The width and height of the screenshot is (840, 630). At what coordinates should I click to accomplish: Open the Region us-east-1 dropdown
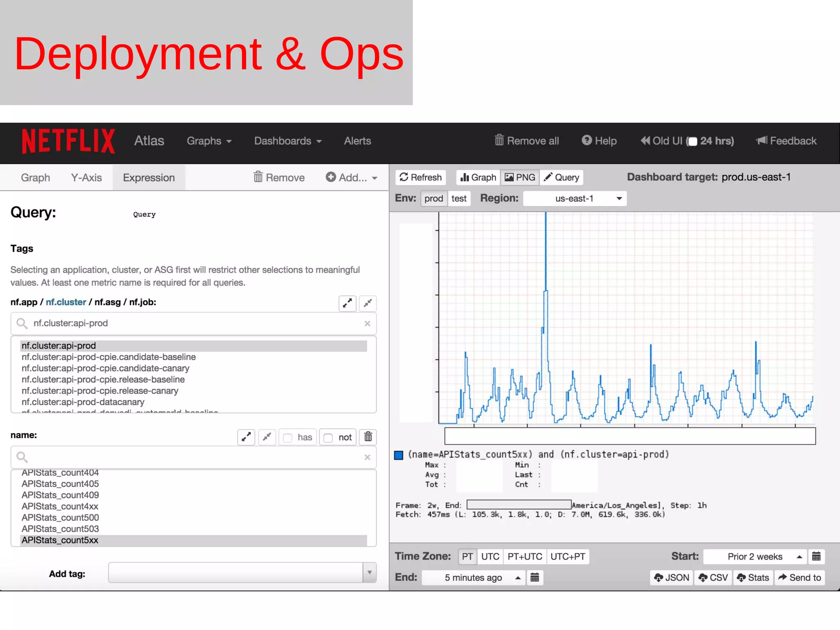coord(575,199)
